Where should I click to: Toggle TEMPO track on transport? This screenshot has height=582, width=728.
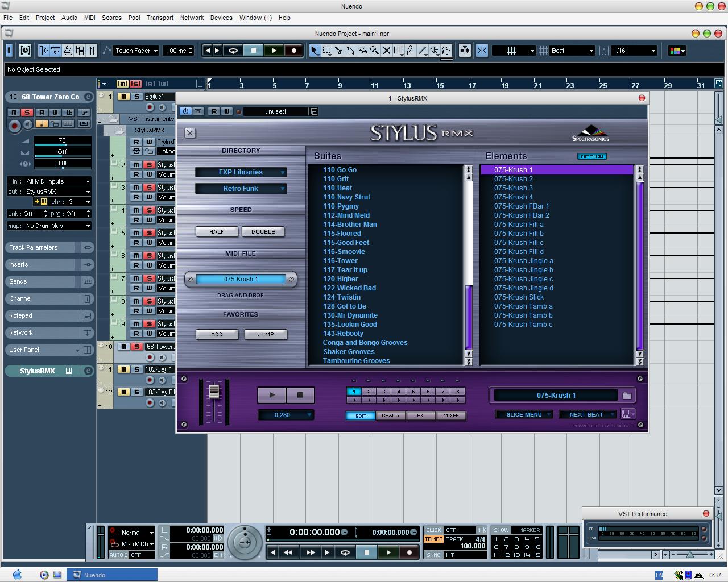(x=433, y=539)
